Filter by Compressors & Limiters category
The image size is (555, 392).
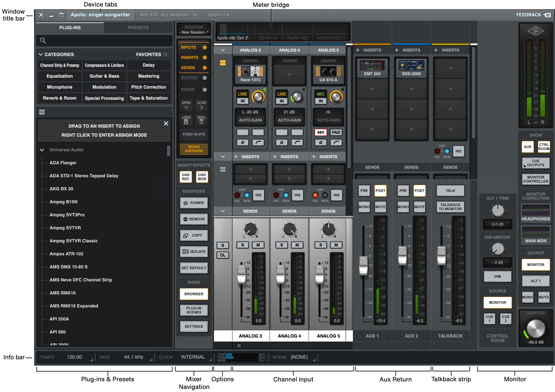[104, 65]
